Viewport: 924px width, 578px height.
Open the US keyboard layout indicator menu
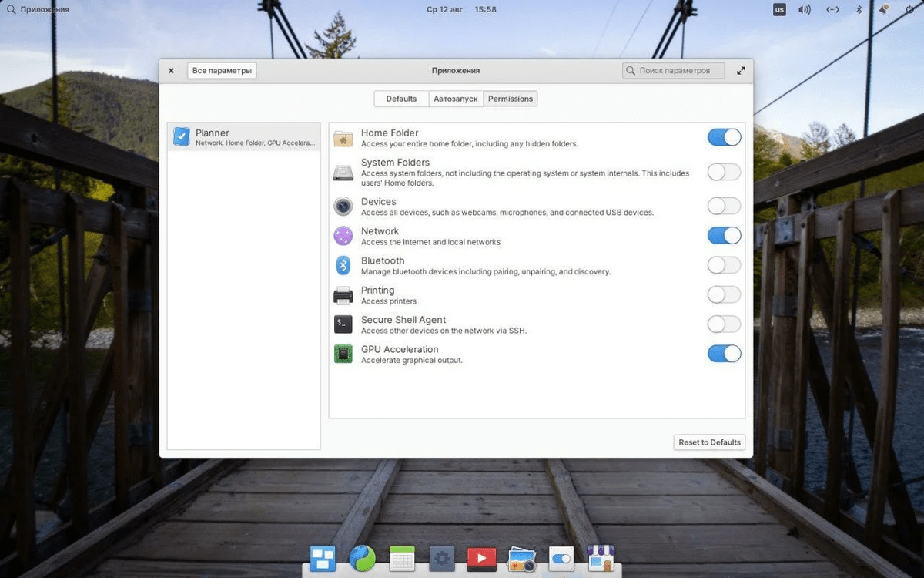coord(779,10)
